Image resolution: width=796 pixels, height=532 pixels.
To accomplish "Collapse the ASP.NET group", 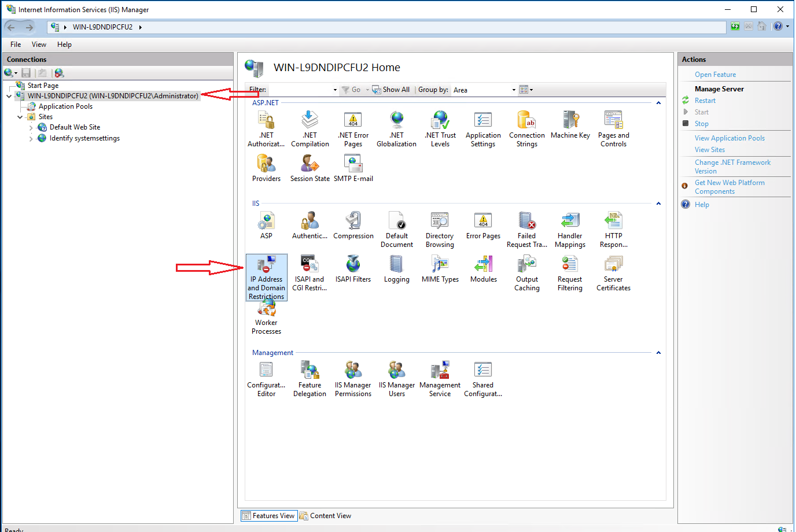I will click(x=658, y=103).
